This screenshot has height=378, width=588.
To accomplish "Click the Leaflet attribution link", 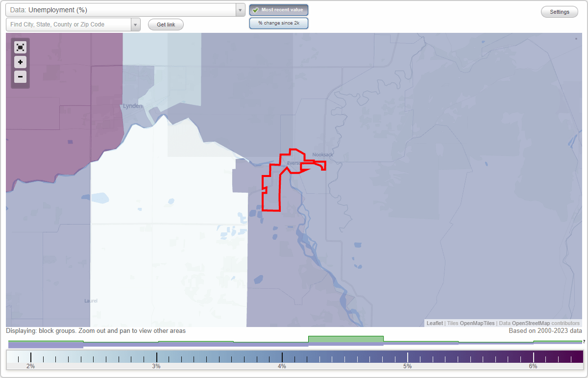I will point(434,323).
